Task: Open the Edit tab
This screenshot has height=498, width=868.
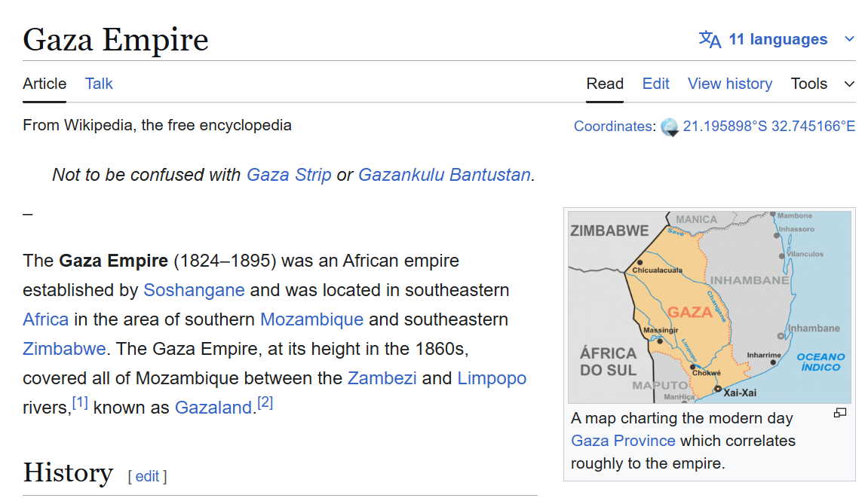Action: click(x=655, y=84)
